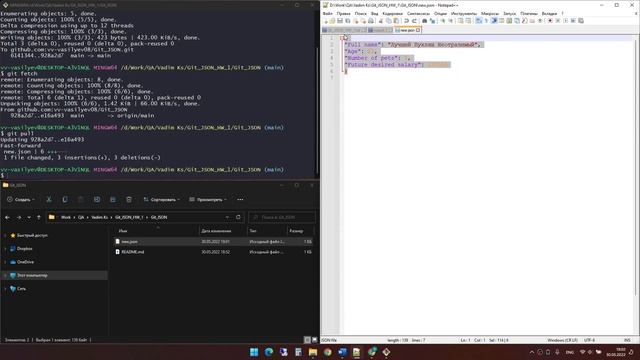Click Save All icon in Notepad++ toolbar
This screenshot has width=640, height=360.
pos(347,21)
